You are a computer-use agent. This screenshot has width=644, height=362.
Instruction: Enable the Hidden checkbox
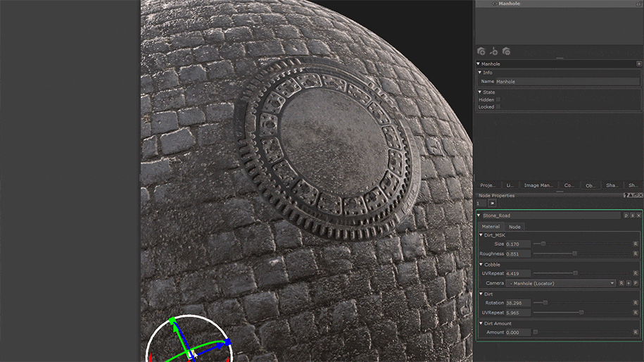coord(498,99)
